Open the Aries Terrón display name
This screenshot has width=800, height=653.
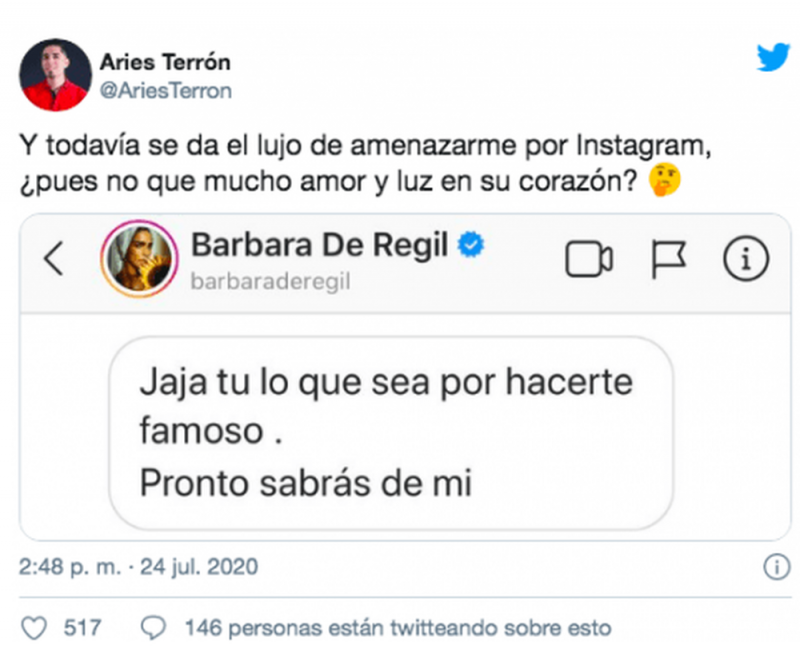point(165,62)
